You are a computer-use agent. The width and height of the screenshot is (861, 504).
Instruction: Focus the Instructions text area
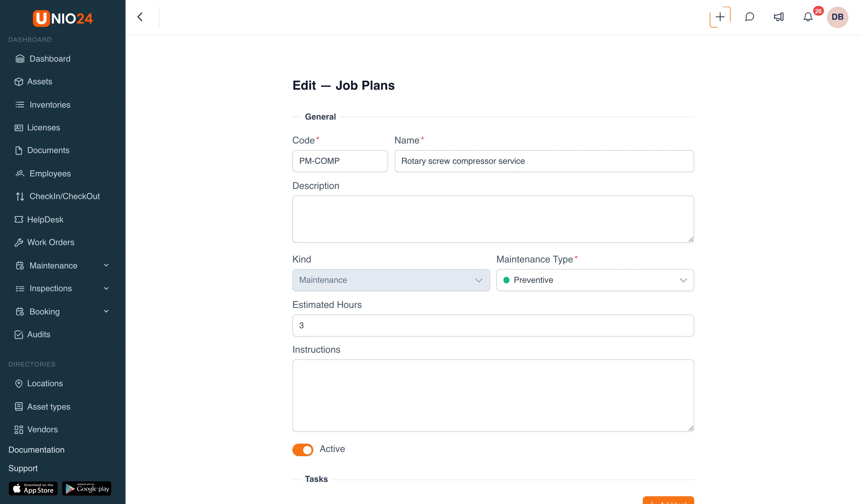pyautogui.click(x=493, y=395)
